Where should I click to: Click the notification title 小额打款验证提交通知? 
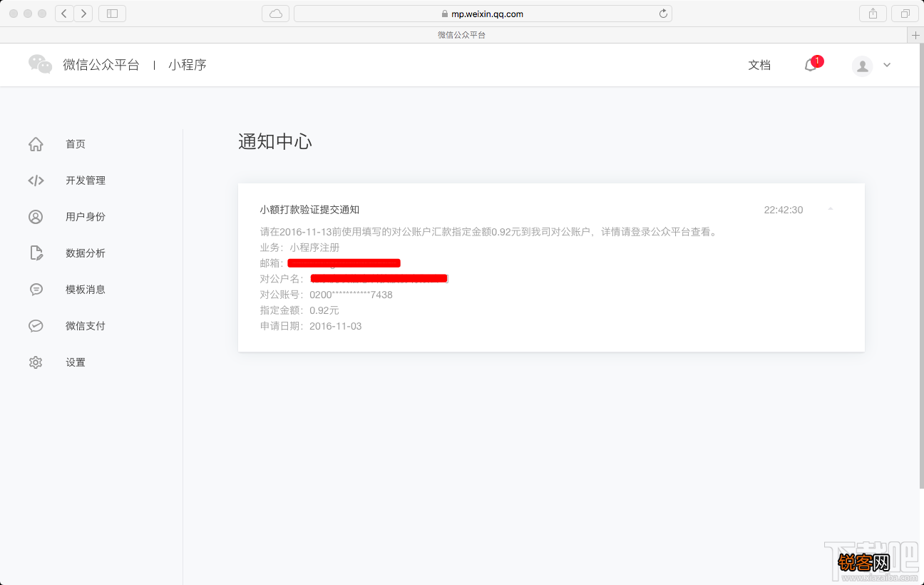(309, 210)
